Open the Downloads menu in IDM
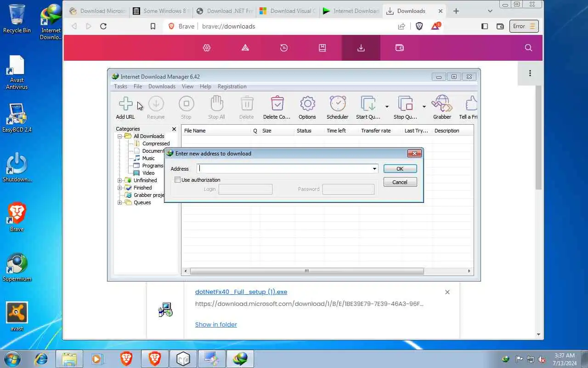 coord(162,86)
